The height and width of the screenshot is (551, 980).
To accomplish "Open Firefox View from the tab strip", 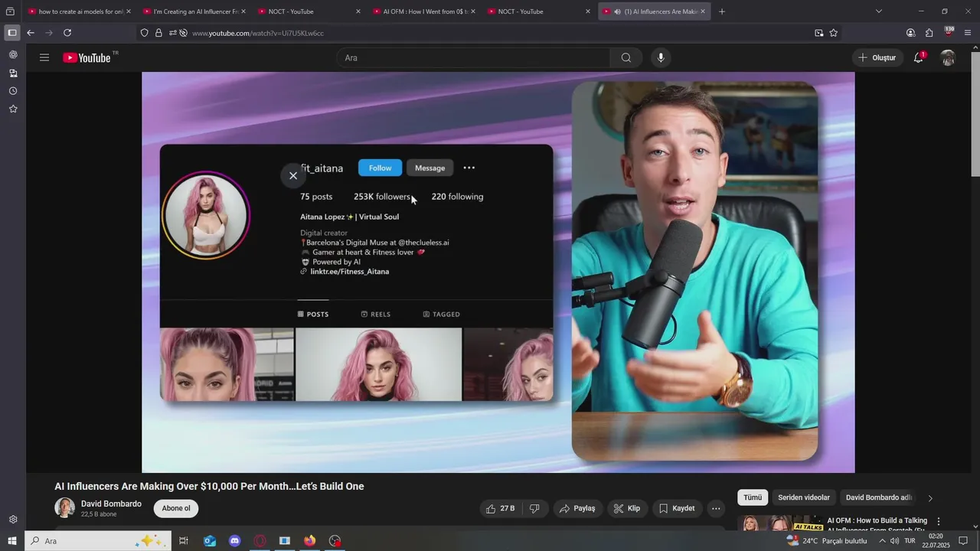I will (x=11, y=11).
